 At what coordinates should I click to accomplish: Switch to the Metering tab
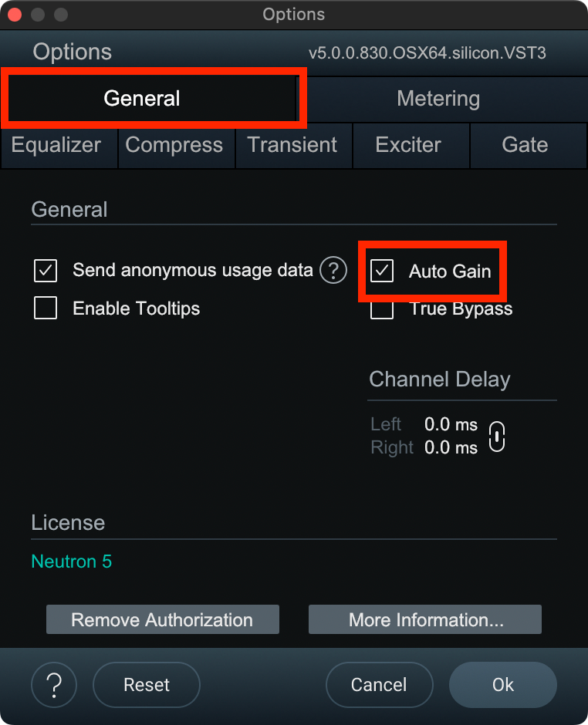438,99
